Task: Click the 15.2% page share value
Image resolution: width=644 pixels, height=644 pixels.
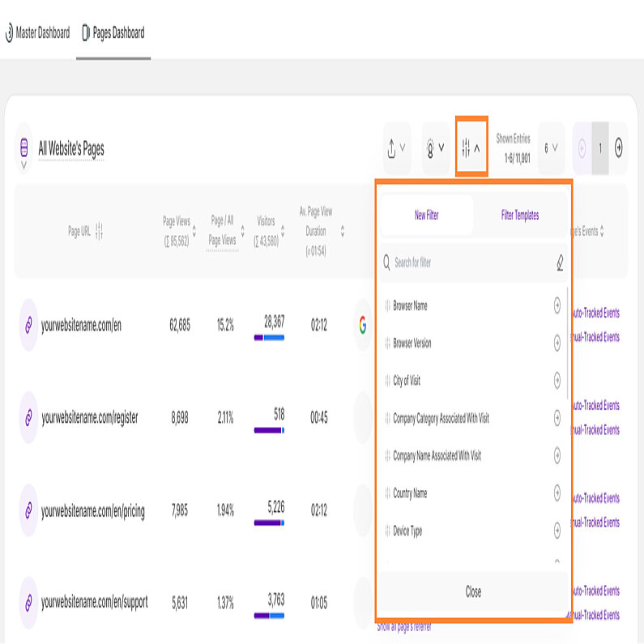Action: pos(225,326)
